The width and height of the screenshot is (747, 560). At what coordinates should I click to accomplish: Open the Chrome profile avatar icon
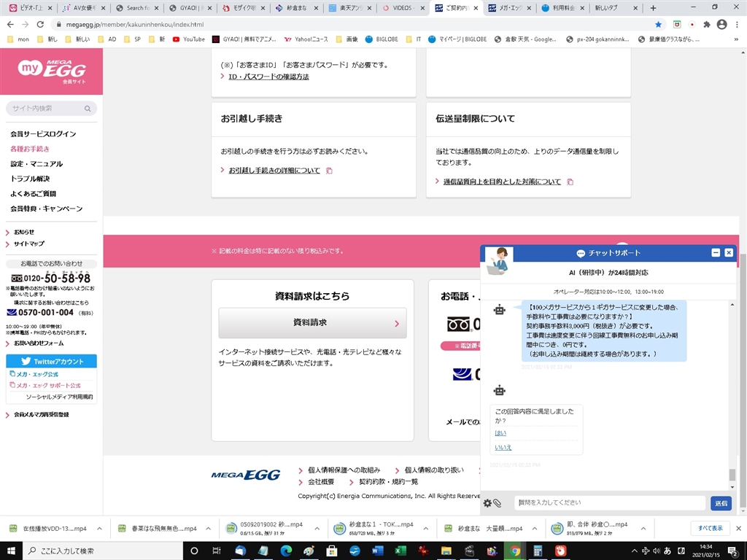[721, 24]
